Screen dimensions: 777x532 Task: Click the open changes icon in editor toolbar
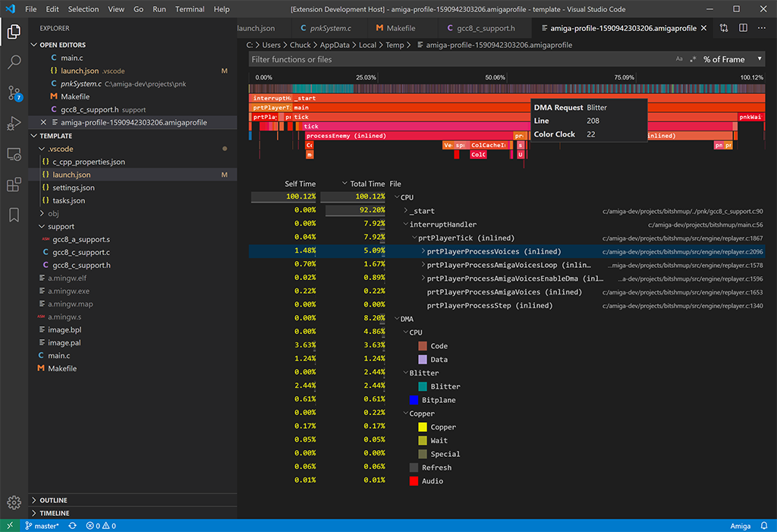724,28
